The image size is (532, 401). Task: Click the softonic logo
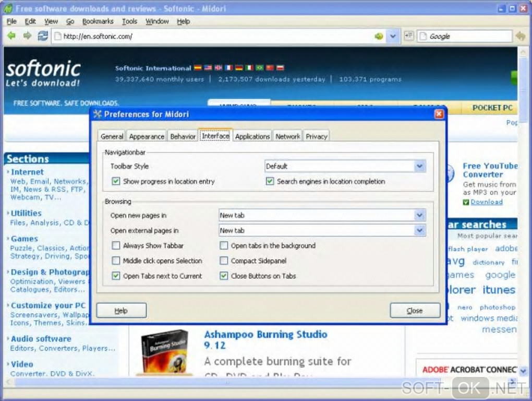pyautogui.click(x=43, y=73)
